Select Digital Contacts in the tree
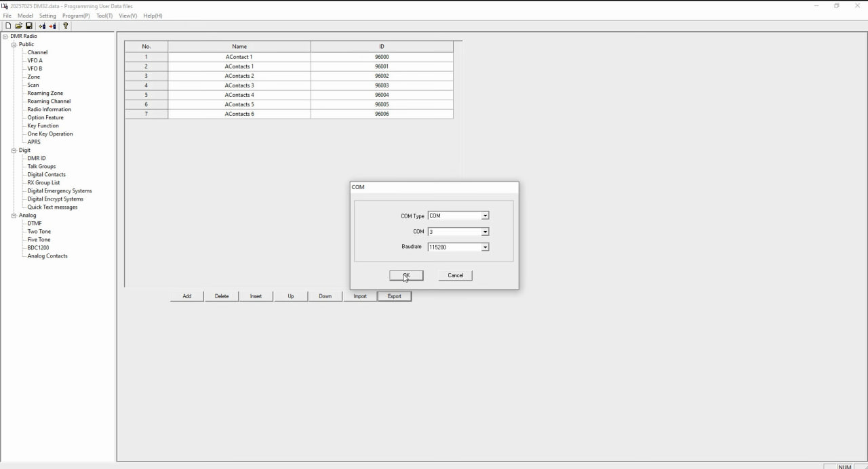The image size is (868, 469). pos(46,174)
